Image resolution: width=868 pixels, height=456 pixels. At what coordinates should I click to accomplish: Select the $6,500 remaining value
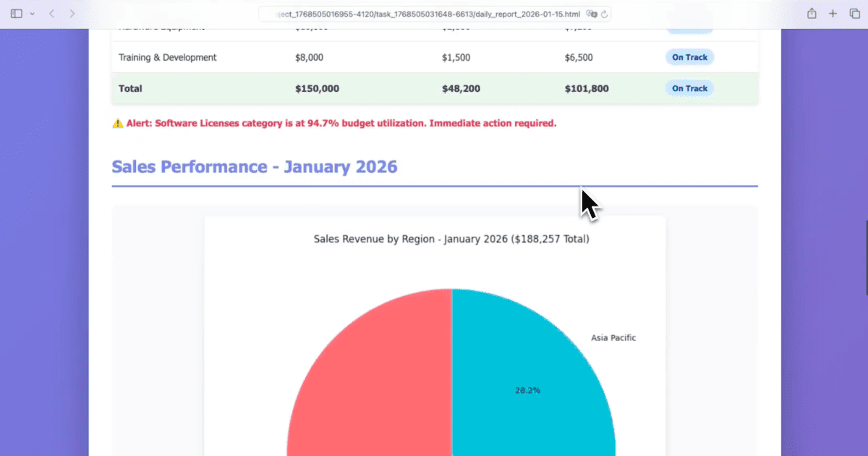(x=579, y=57)
